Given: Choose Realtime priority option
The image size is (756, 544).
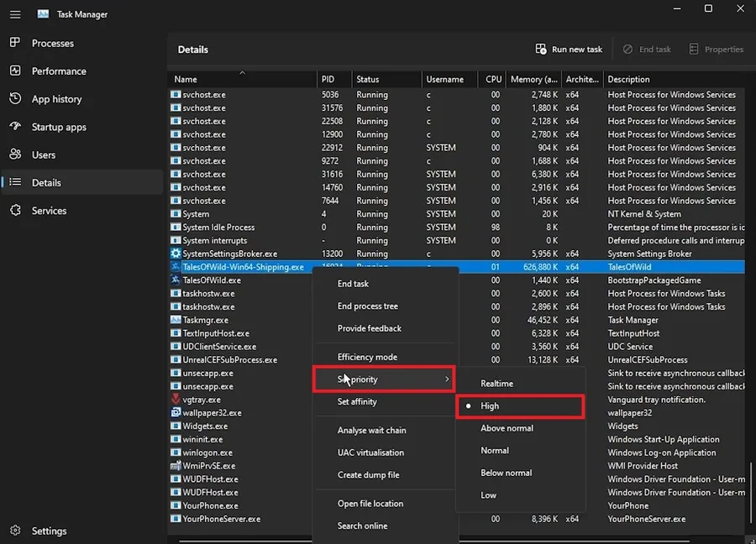Looking at the screenshot, I should pyautogui.click(x=520, y=384).
